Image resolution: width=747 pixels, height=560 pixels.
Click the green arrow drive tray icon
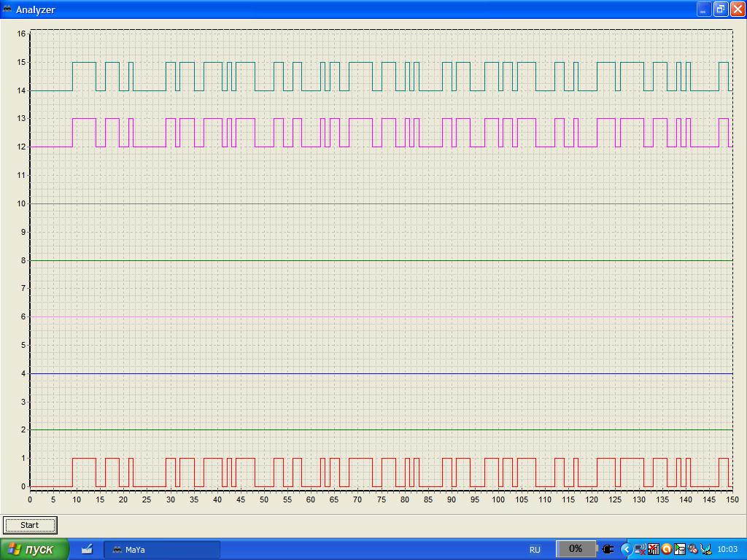coord(680,550)
